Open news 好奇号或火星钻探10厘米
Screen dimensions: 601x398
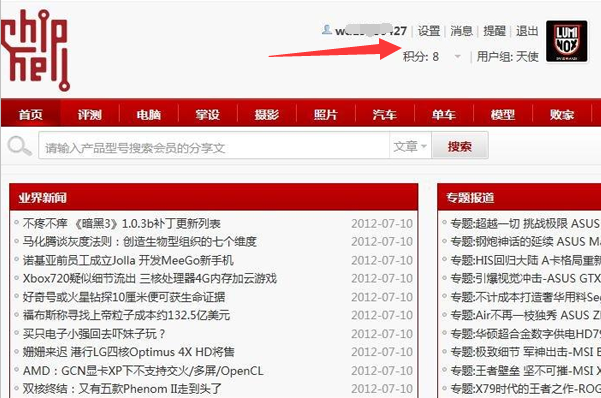point(124,297)
